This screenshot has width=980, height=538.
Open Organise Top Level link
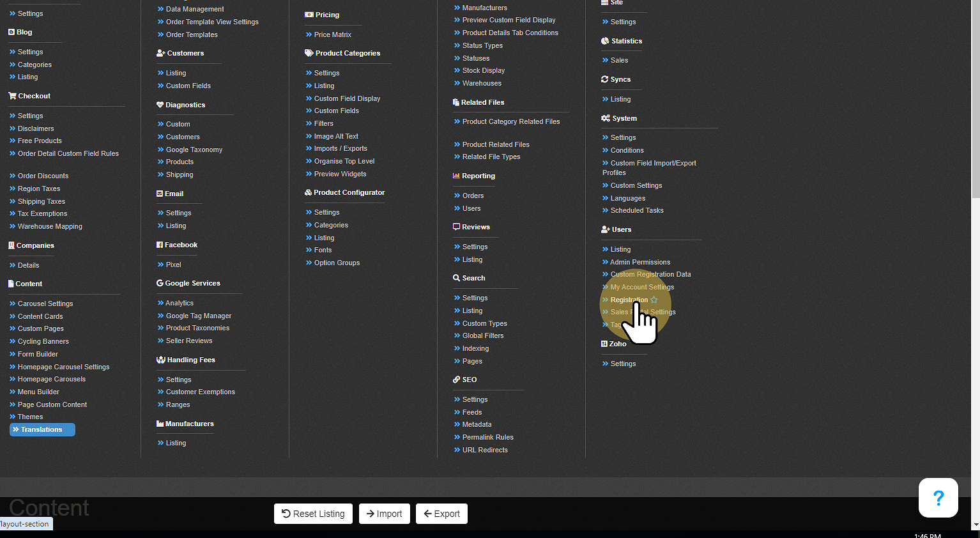click(344, 161)
